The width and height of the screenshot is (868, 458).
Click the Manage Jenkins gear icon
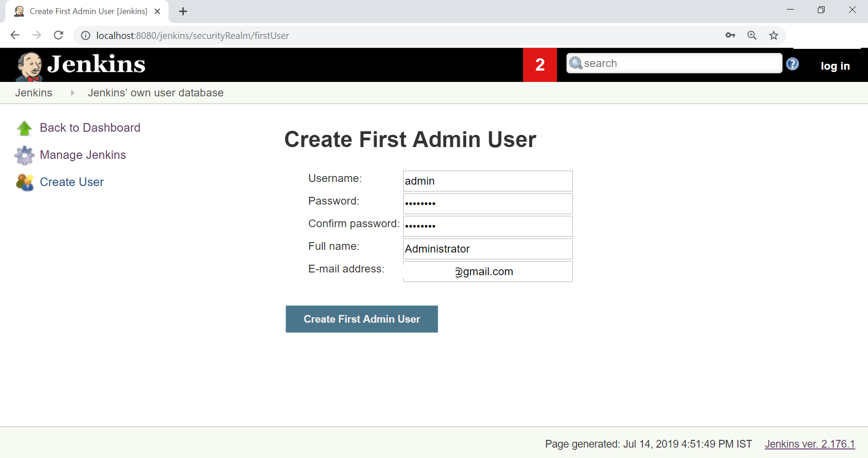(24, 155)
